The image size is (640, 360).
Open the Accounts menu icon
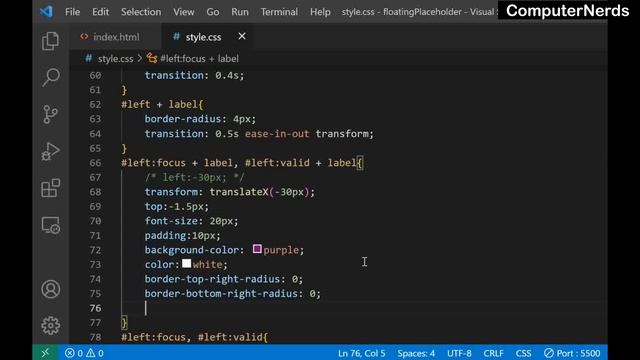click(x=51, y=289)
